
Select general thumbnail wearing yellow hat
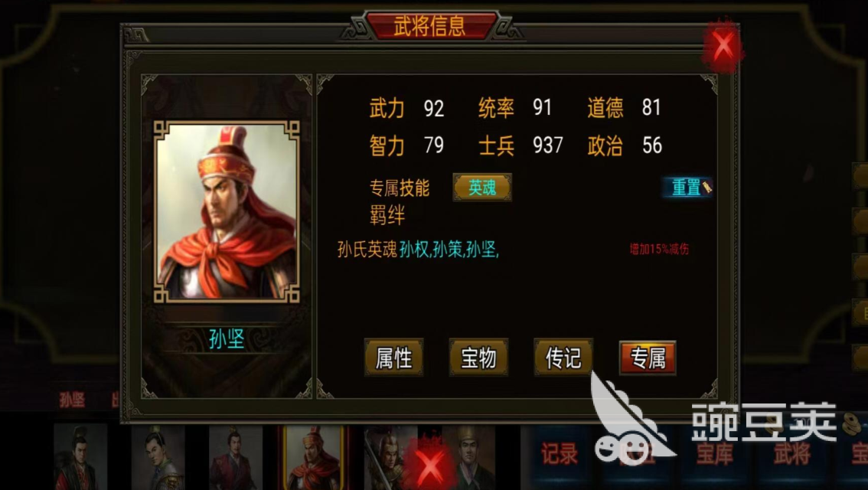pyautogui.click(x=469, y=457)
